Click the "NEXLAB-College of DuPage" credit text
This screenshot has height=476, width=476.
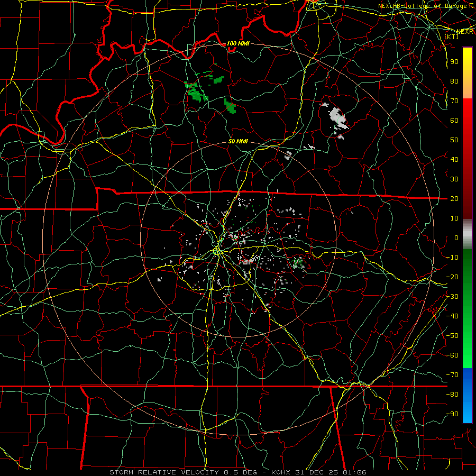[423, 6]
